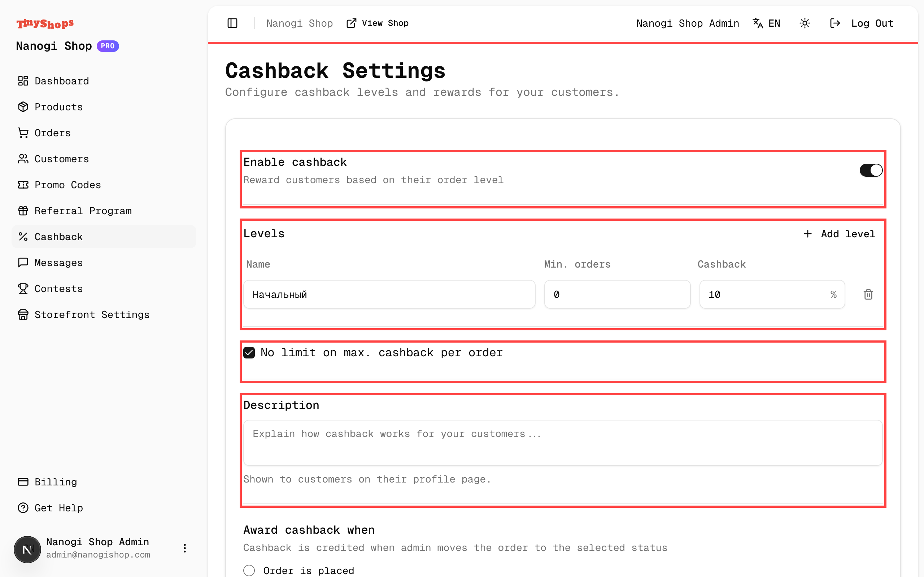Click into the Description textarea

pos(562,443)
